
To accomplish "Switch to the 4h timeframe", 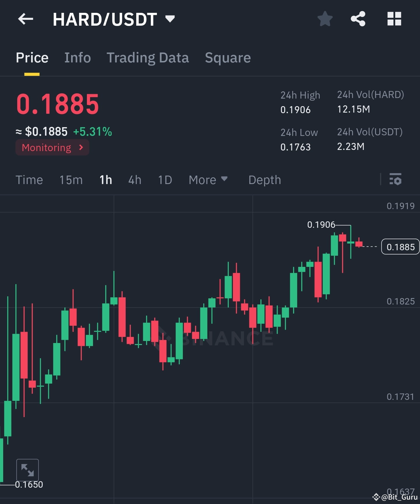I will 134,180.
